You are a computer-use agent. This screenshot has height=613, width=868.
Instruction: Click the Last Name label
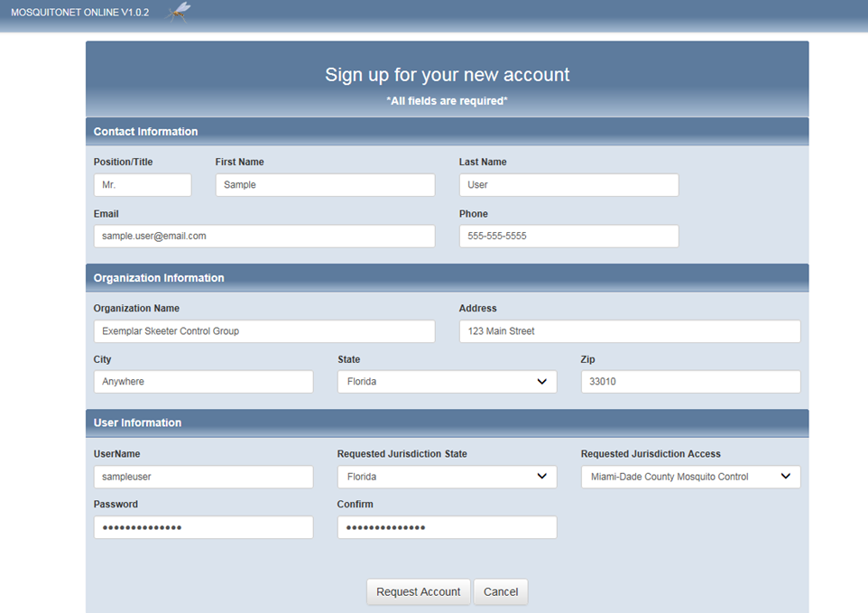point(483,163)
